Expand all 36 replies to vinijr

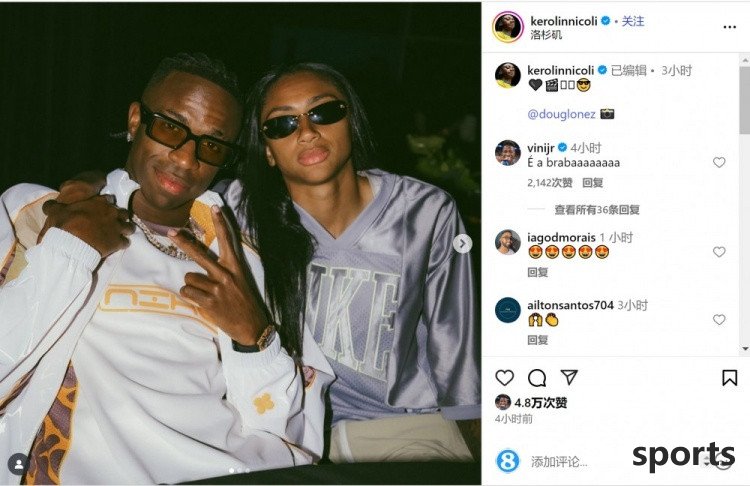tap(597, 210)
